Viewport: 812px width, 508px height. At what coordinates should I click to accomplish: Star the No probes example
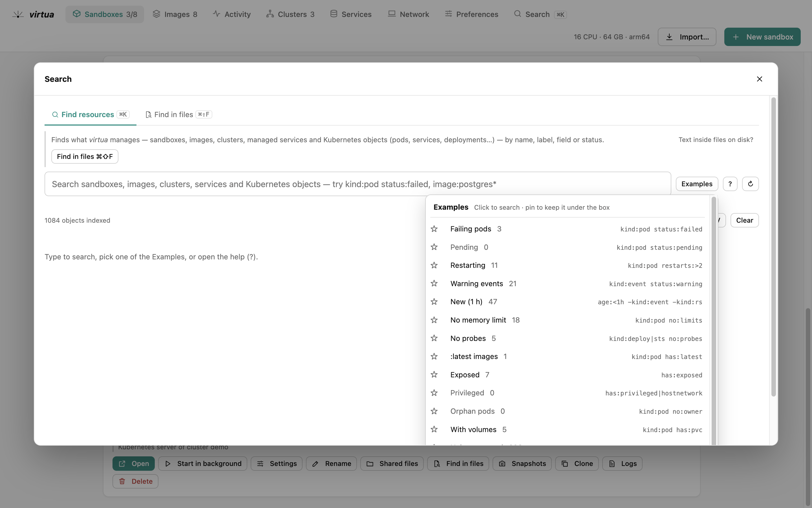pyautogui.click(x=434, y=338)
